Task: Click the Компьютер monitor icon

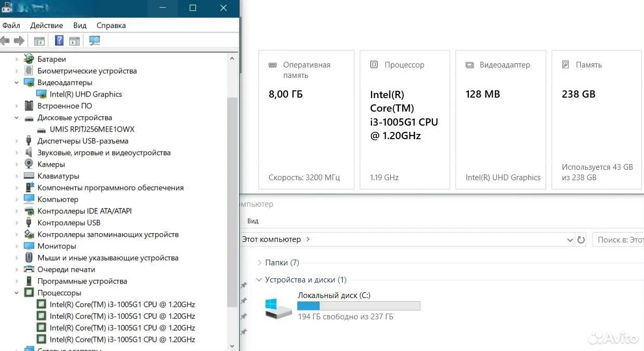Action: [29, 199]
